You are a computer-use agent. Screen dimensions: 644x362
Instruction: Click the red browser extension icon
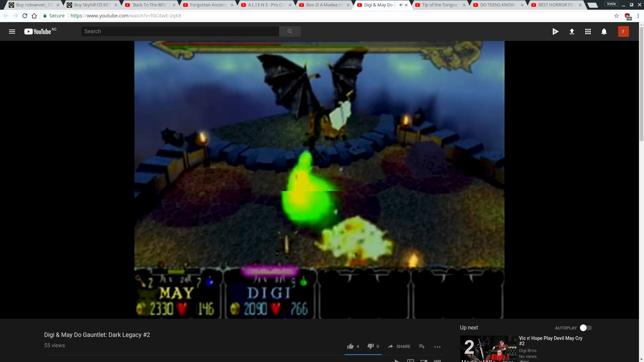(628, 16)
